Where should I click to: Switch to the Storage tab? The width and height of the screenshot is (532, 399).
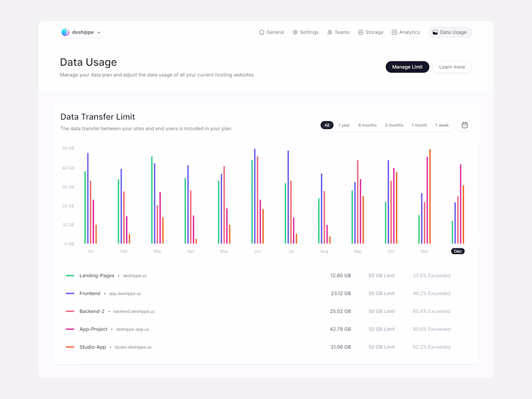click(371, 32)
